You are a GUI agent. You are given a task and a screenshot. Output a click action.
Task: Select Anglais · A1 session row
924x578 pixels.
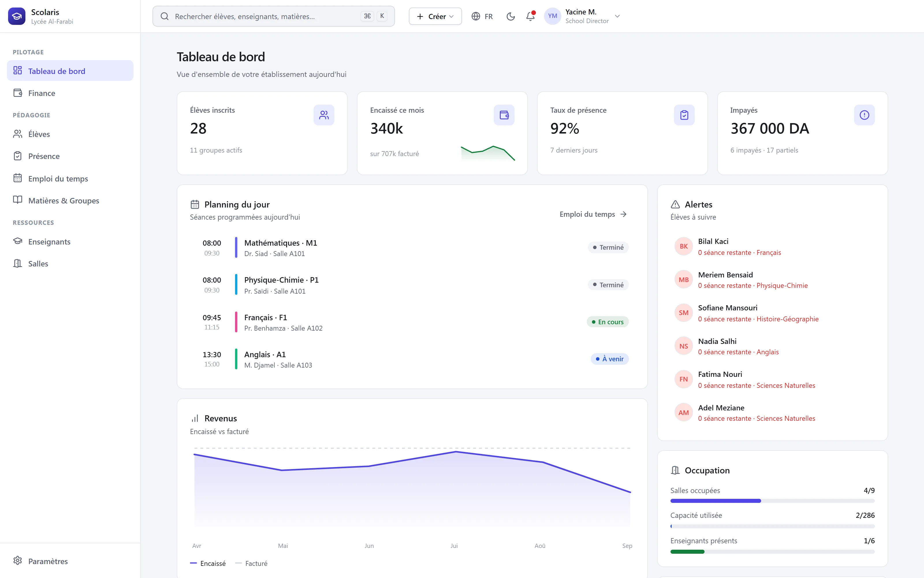pyautogui.click(x=412, y=359)
